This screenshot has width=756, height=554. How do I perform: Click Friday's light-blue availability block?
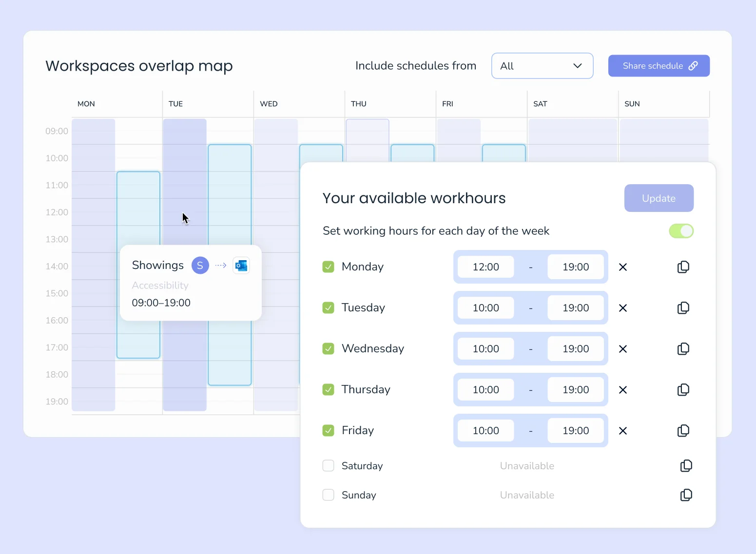pos(504,153)
